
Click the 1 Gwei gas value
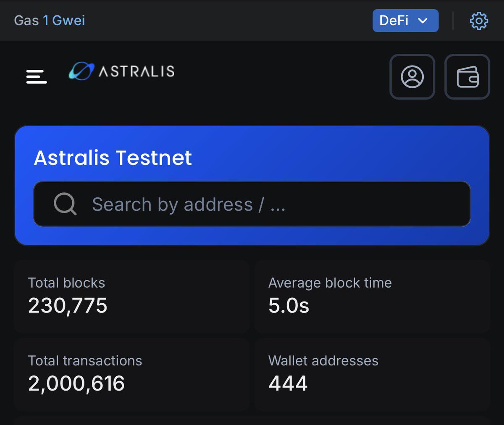64,20
